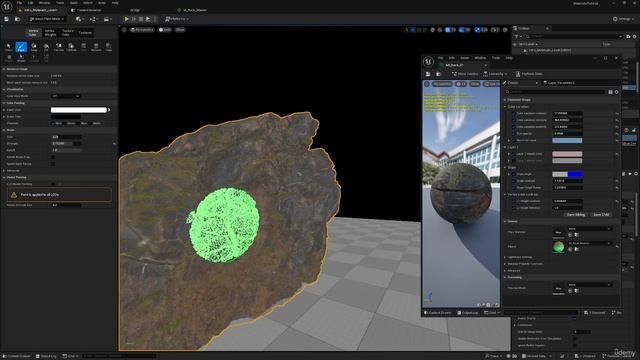
Task: Click the Unreal logo in the MI_Rock window
Action: tap(428, 62)
